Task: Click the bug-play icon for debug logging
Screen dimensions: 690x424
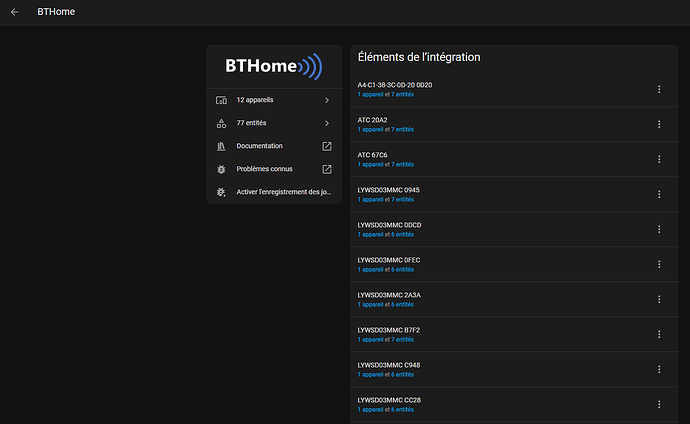Action: (x=221, y=192)
